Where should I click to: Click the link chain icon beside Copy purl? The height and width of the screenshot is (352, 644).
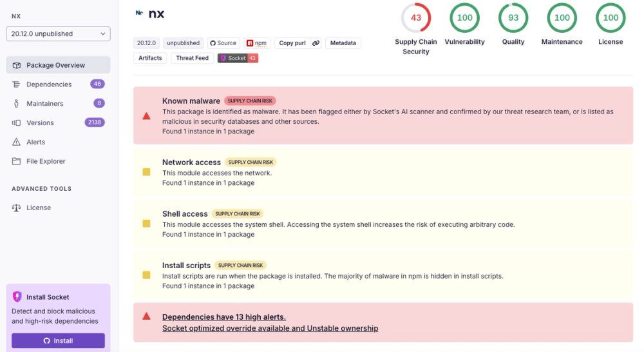click(x=316, y=43)
